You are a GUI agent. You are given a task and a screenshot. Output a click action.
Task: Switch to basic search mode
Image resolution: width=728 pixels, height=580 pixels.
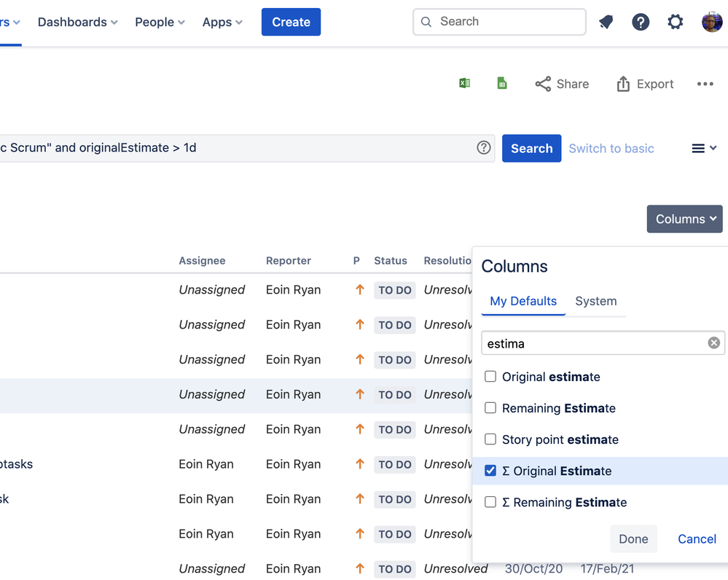(611, 149)
